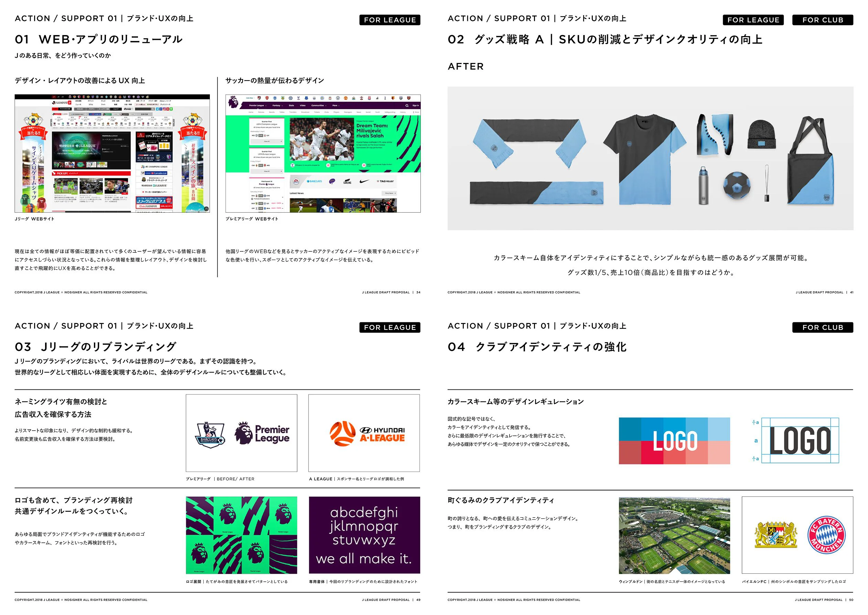
Task: Click the Sign in link on Premier League site
Action: (416, 106)
